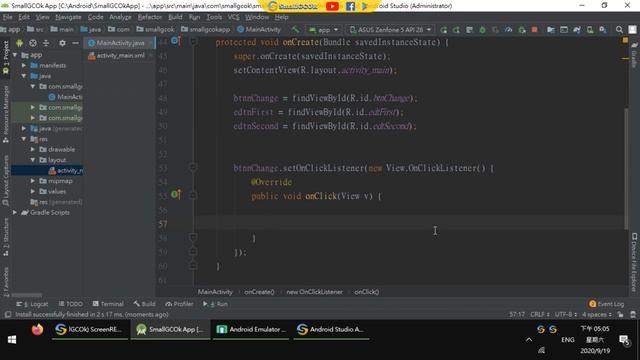Click the Attach Debugger to process icon
Screen dimensions: 640x360
tap(522, 29)
